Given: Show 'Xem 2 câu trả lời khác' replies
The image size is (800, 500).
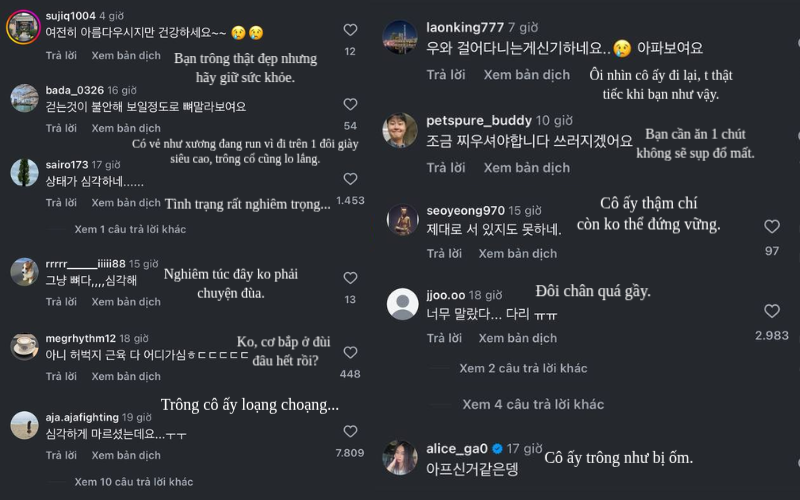Looking at the screenshot, I should click(x=523, y=368).
